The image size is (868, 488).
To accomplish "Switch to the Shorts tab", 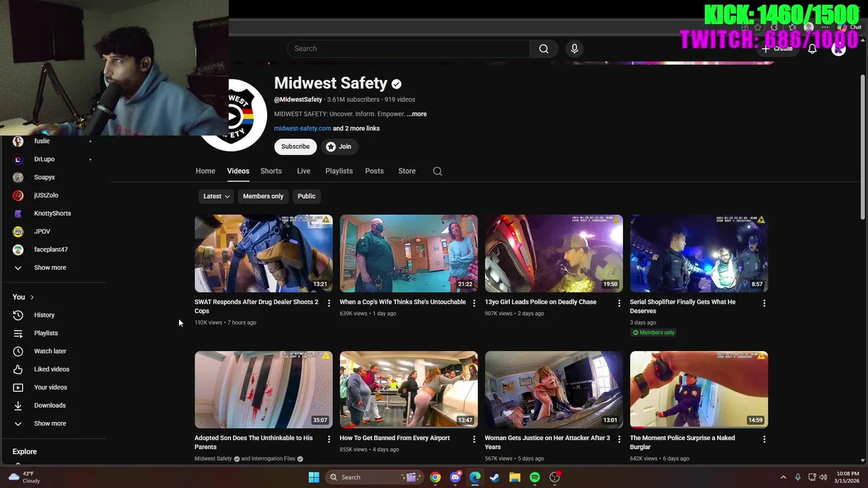I will pos(271,171).
